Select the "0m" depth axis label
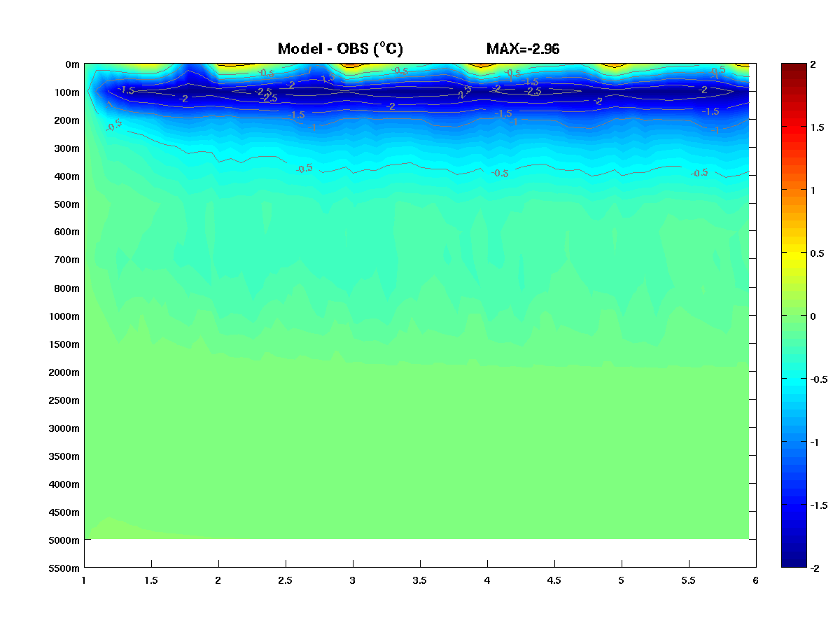 [x=72, y=64]
